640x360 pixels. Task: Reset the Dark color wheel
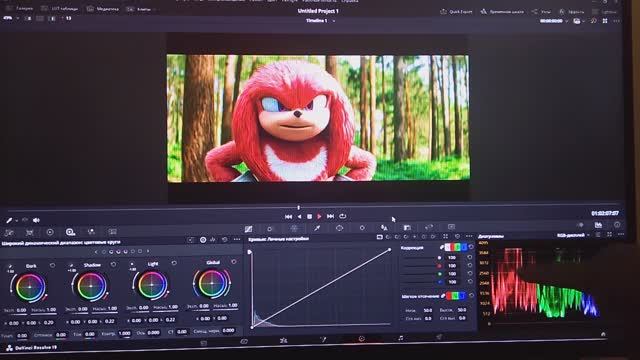52,265
